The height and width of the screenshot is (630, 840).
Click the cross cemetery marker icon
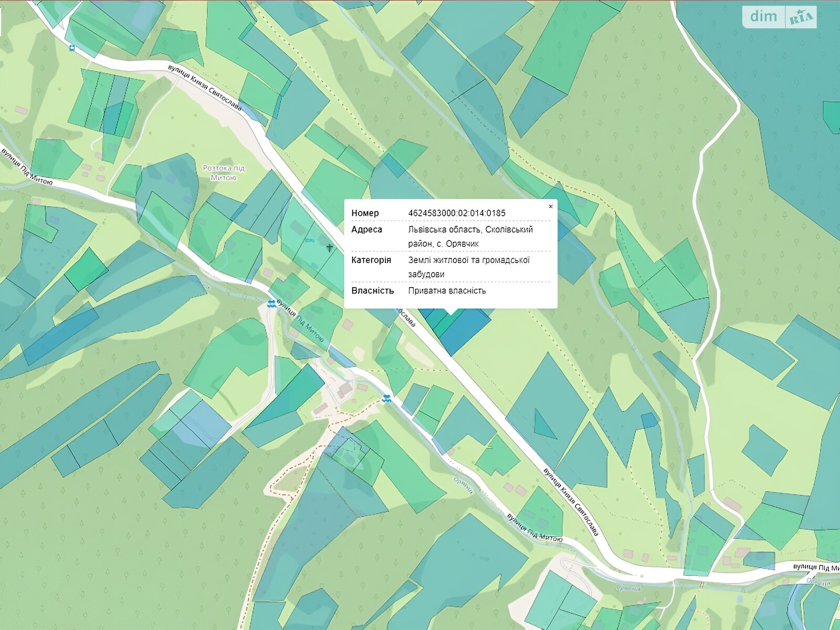330,247
